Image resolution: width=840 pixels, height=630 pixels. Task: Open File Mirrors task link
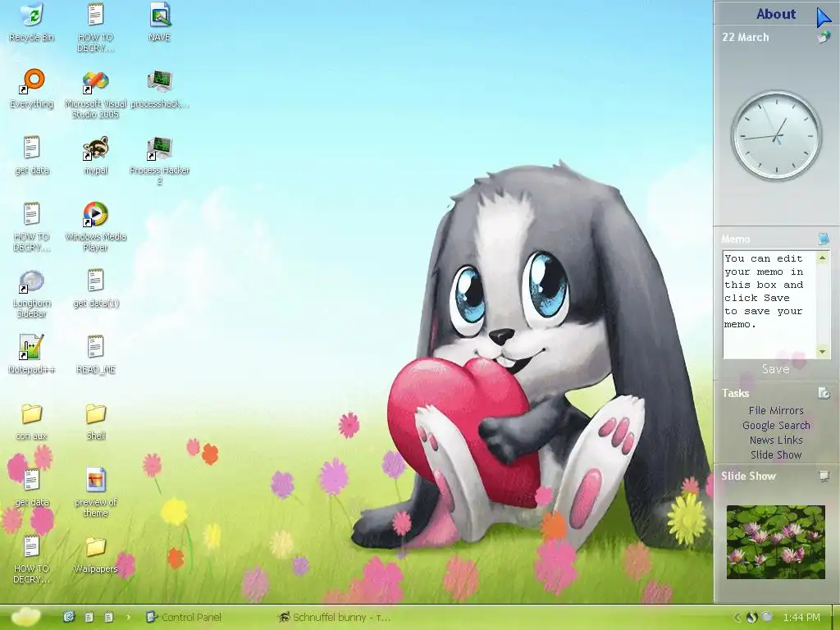click(x=776, y=410)
